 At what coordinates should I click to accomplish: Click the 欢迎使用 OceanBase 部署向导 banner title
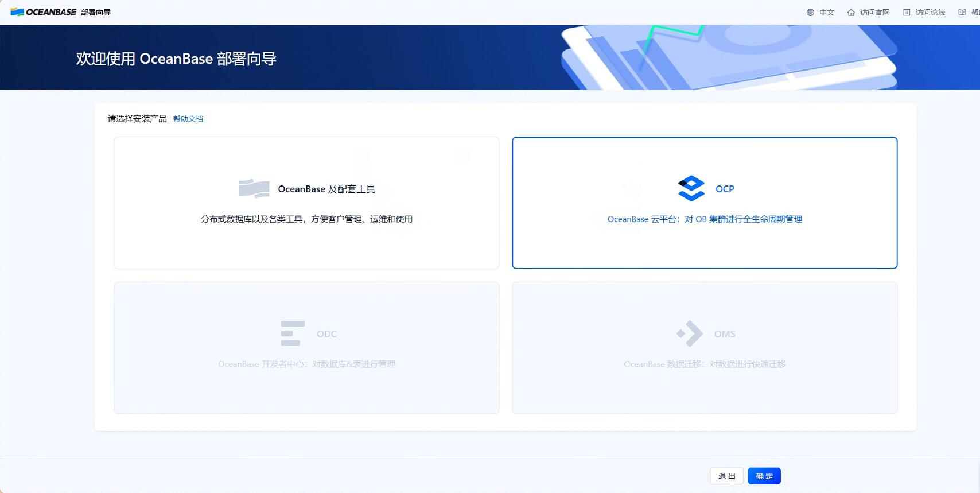click(x=176, y=59)
